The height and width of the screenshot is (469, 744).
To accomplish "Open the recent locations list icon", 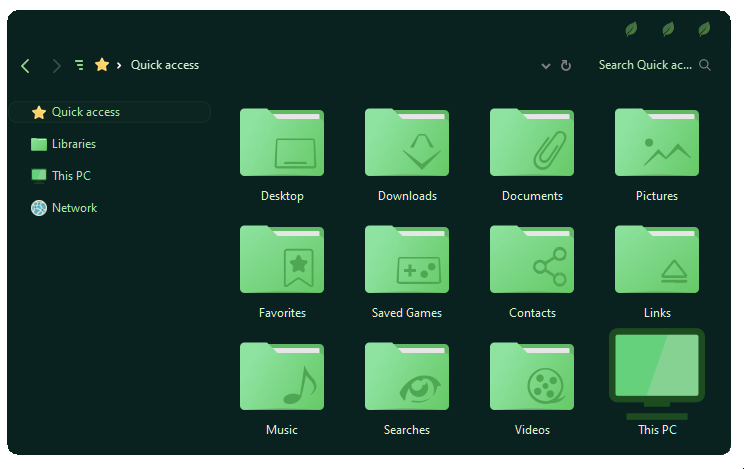I will [79, 65].
